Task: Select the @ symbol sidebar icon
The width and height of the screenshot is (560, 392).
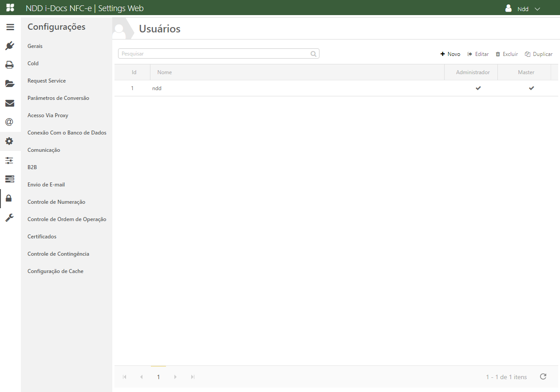Action: point(10,122)
